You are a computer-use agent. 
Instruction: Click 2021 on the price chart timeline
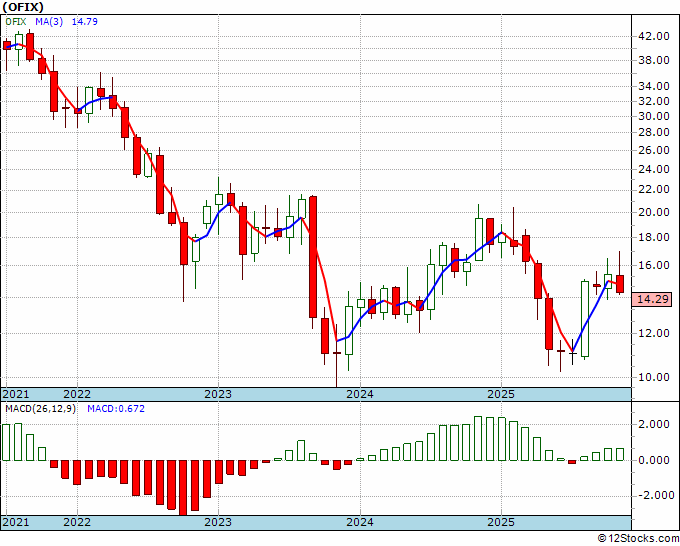[x=16, y=394]
